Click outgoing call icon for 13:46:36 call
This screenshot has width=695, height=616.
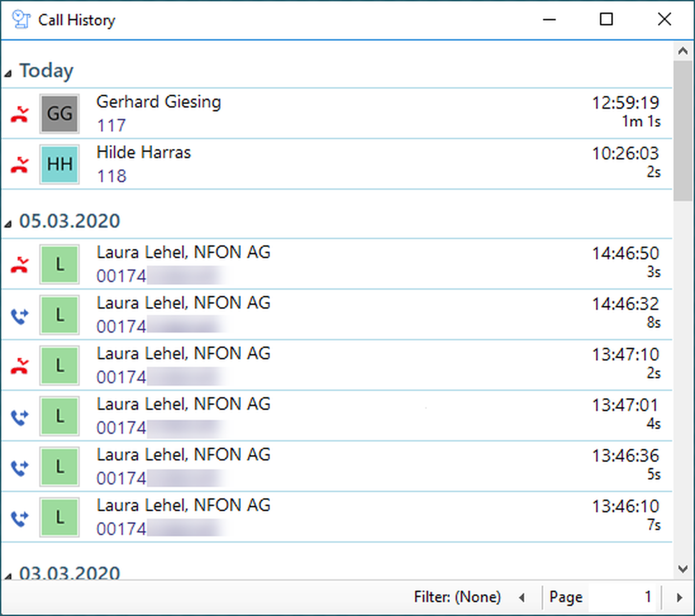coord(19,467)
